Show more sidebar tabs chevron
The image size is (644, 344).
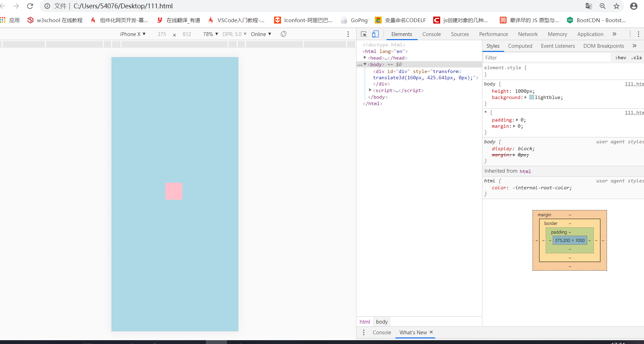(x=634, y=46)
